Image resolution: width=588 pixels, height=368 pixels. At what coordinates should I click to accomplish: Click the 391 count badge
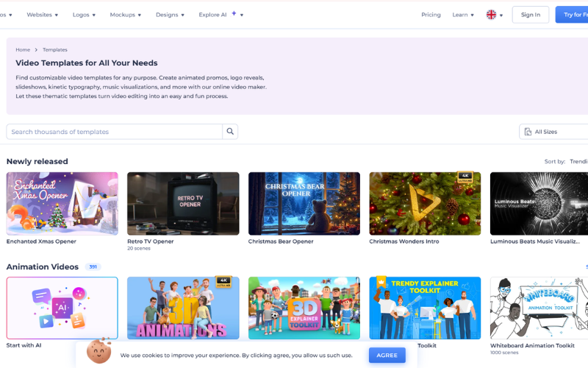pos(93,266)
